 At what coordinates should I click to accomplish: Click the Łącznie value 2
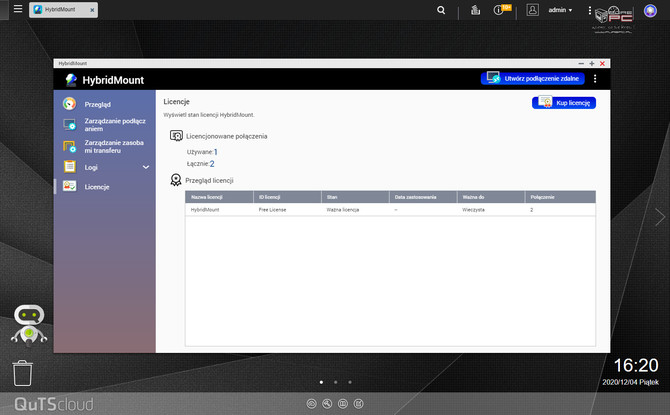212,164
